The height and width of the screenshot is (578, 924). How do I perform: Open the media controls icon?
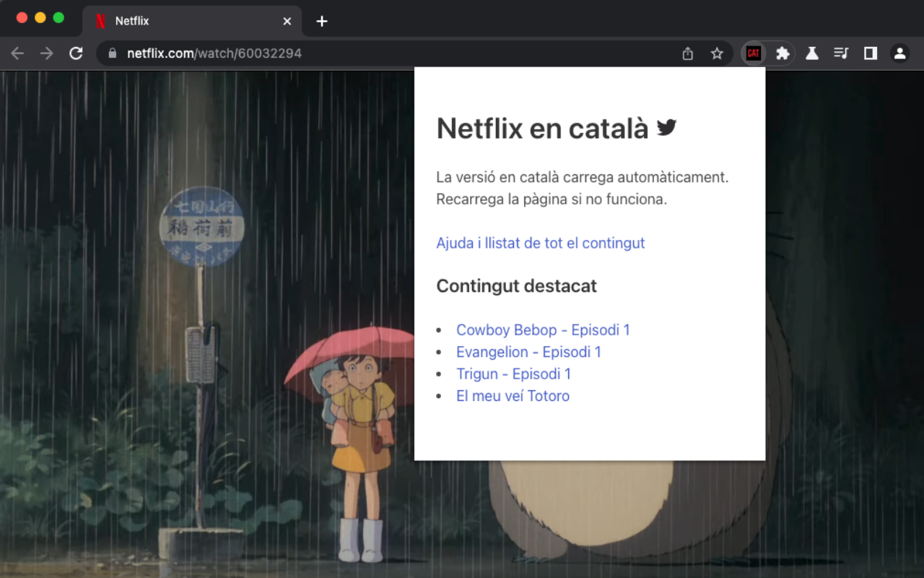(841, 53)
